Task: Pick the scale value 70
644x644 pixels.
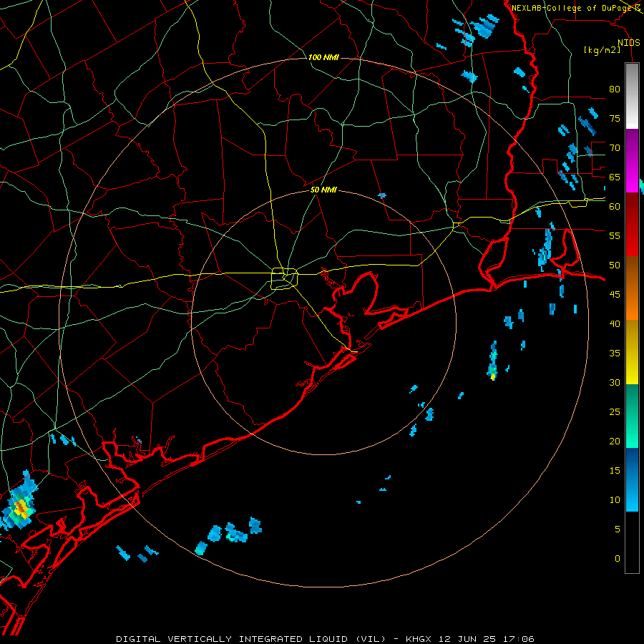Action: pos(615,148)
